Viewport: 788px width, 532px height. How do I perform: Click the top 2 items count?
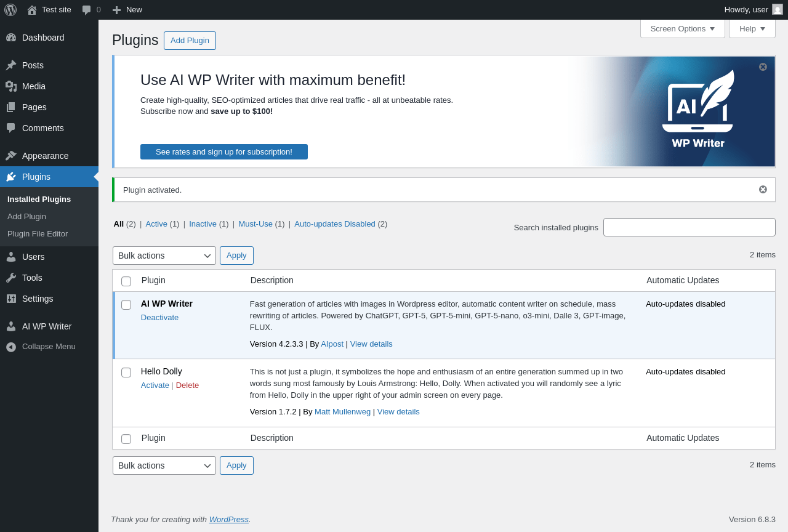[x=763, y=254]
